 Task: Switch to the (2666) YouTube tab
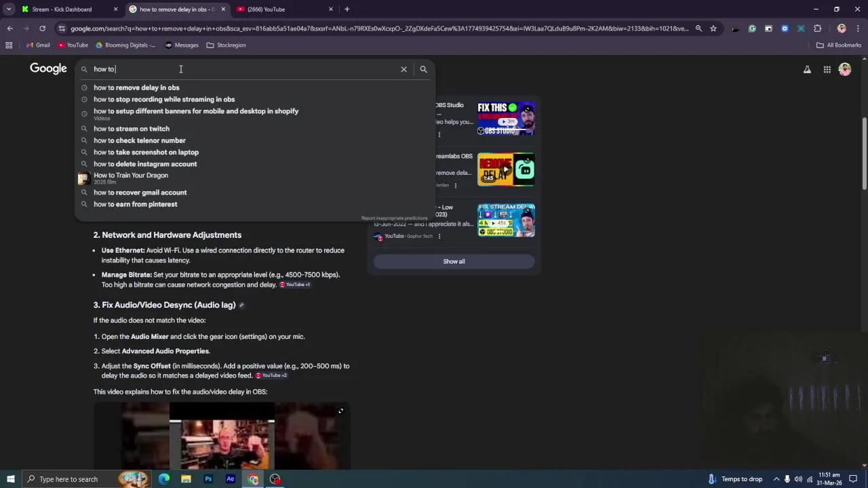[266, 9]
